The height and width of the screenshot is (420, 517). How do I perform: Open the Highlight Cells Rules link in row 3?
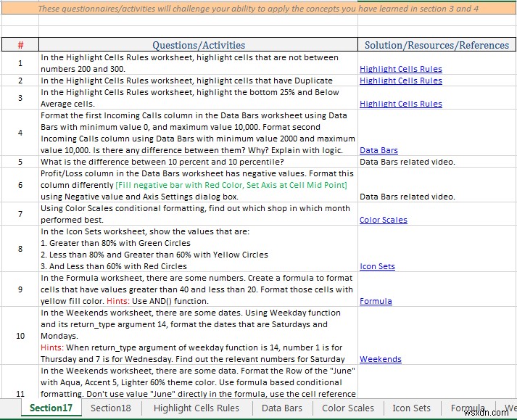click(400, 104)
